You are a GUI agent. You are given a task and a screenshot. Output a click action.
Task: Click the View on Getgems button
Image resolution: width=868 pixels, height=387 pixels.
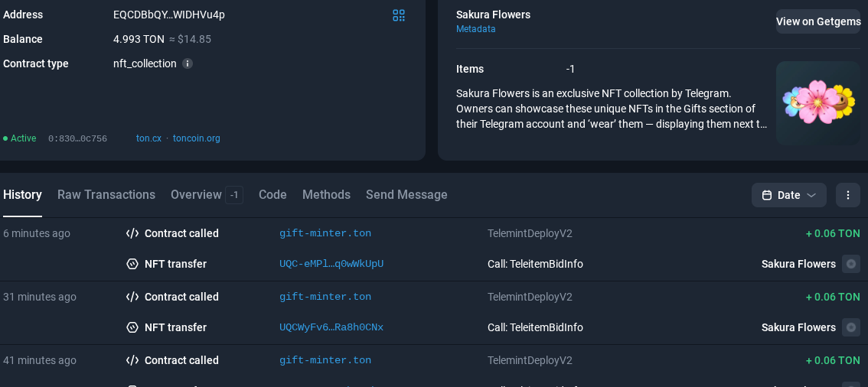[818, 21]
